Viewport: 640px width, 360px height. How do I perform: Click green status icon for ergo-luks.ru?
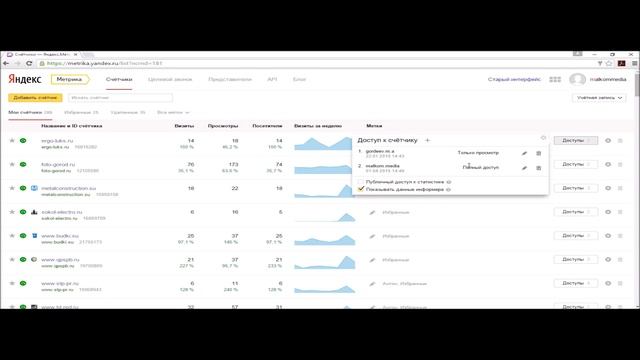point(23,140)
